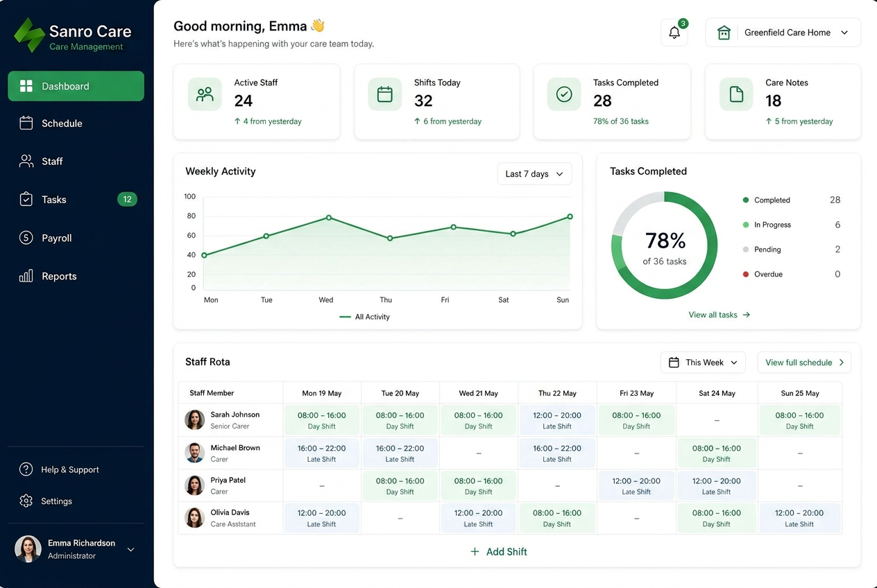
Task: Click the Care Notes document icon
Action: [736, 94]
